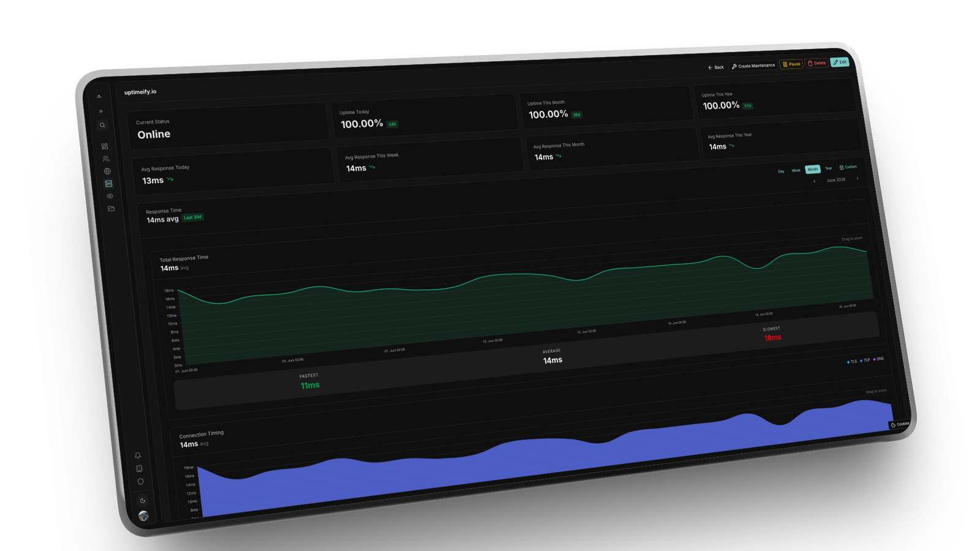Open the globe icon in sidebar

pos(107,171)
